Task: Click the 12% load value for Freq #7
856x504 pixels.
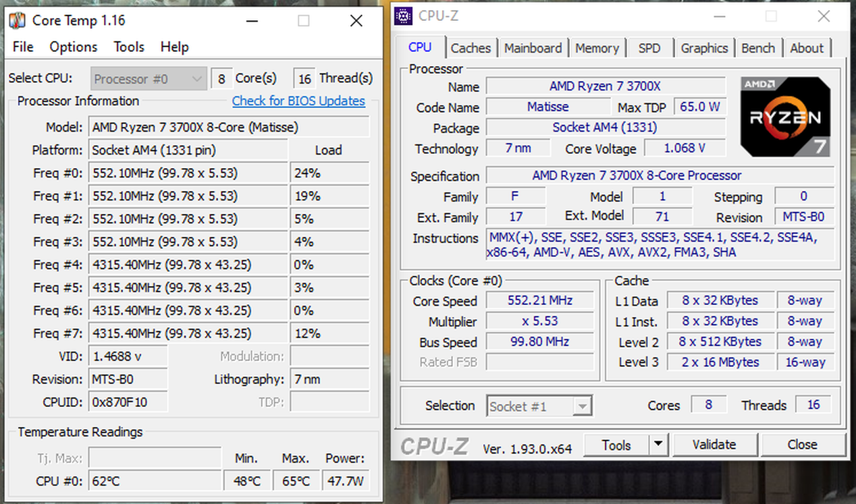Action: coord(329,333)
